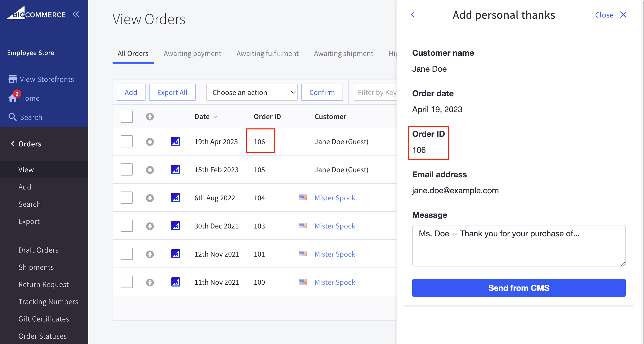
Task: Click the Search icon in sidebar
Action: click(13, 117)
